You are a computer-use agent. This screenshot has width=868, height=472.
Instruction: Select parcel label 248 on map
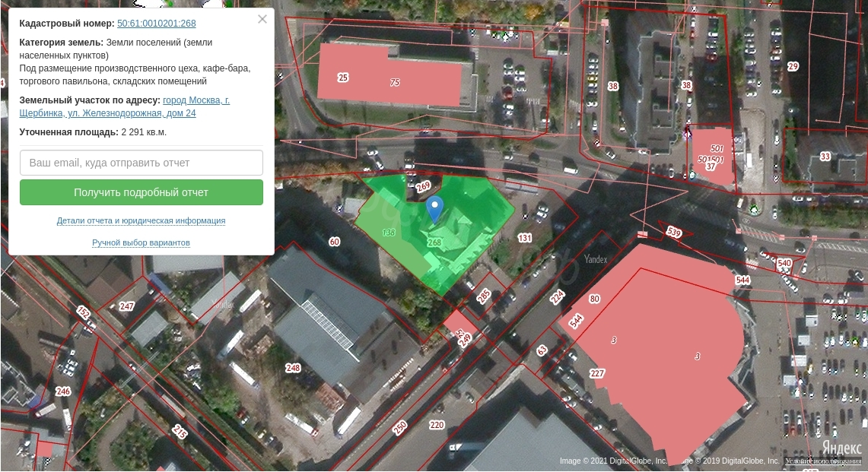[293, 368]
